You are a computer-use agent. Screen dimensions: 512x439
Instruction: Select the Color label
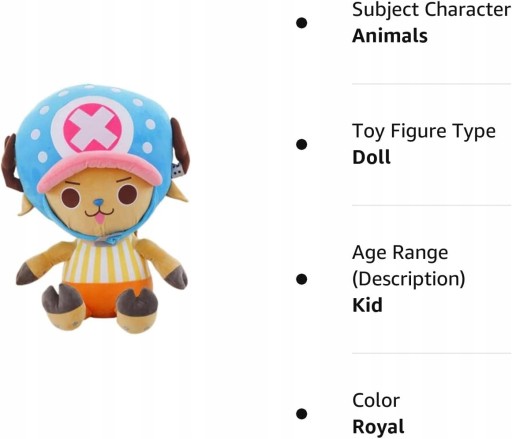pos(376,400)
